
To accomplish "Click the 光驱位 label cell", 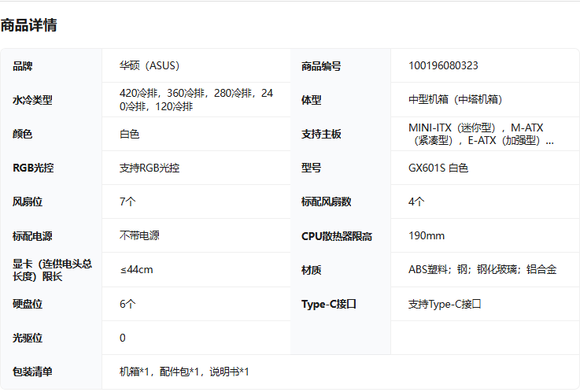I will [x=28, y=338].
